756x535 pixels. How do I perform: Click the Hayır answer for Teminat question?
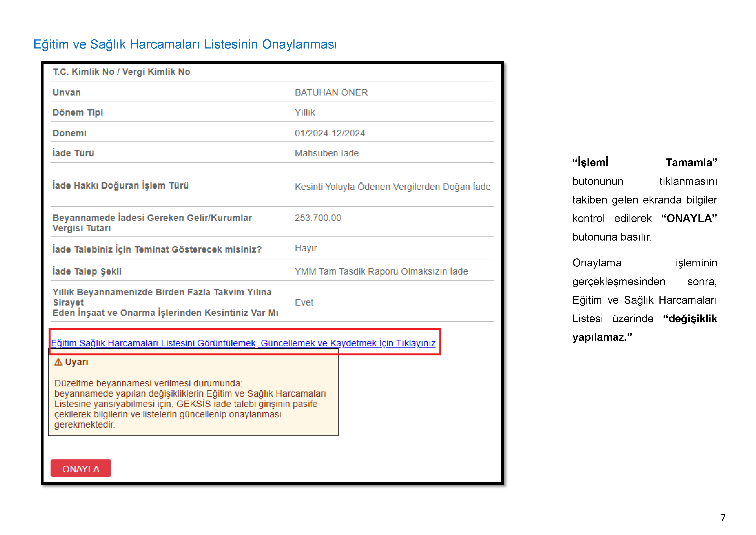click(306, 248)
